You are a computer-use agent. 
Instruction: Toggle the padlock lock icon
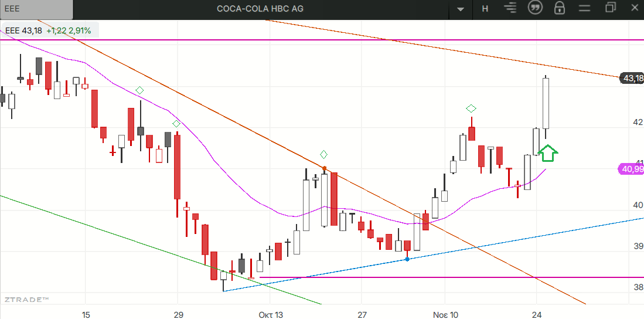[x=560, y=8]
